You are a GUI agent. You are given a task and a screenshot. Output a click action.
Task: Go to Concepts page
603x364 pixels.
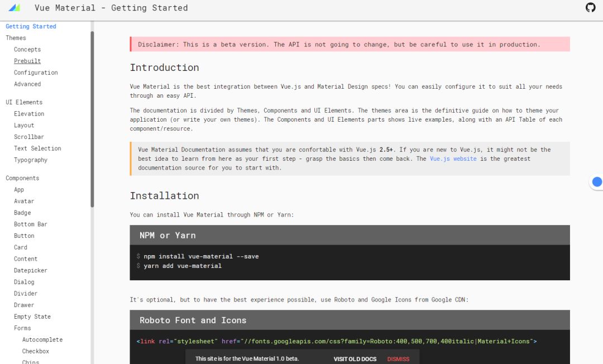[27, 49]
